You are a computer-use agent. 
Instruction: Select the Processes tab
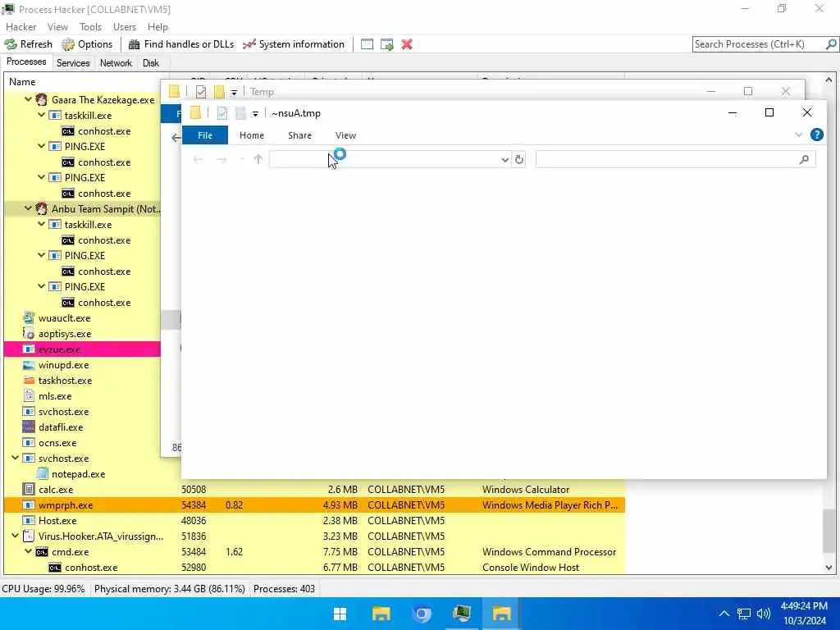pos(26,62)
